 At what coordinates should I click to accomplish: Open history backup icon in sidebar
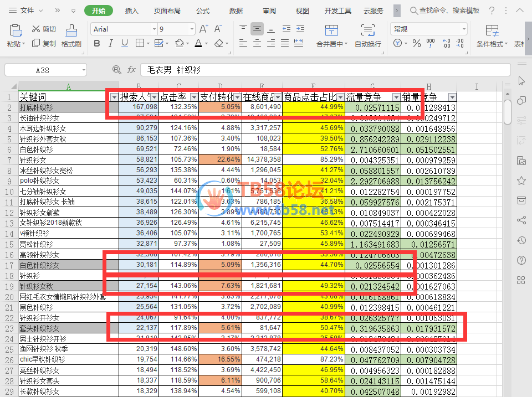[x=521, y=240]
